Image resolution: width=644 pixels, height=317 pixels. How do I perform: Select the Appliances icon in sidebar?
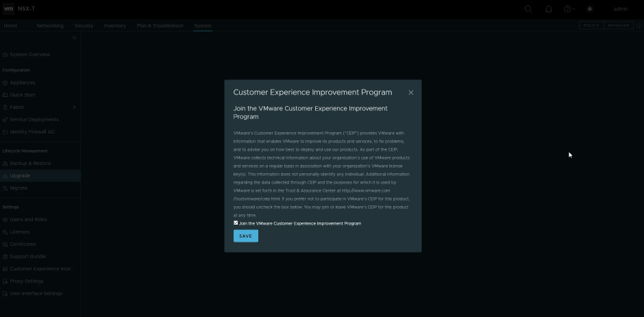coord(5,82)
